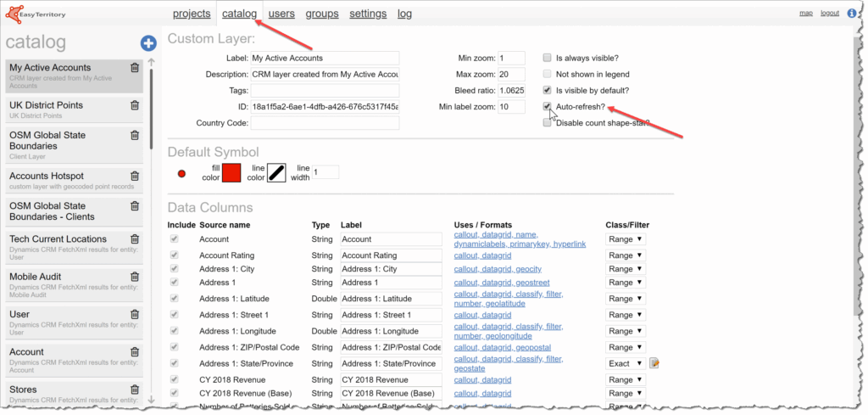Delete the Mobile Audit layer
This screenshot has height=415, width=868.
(135, 277)
